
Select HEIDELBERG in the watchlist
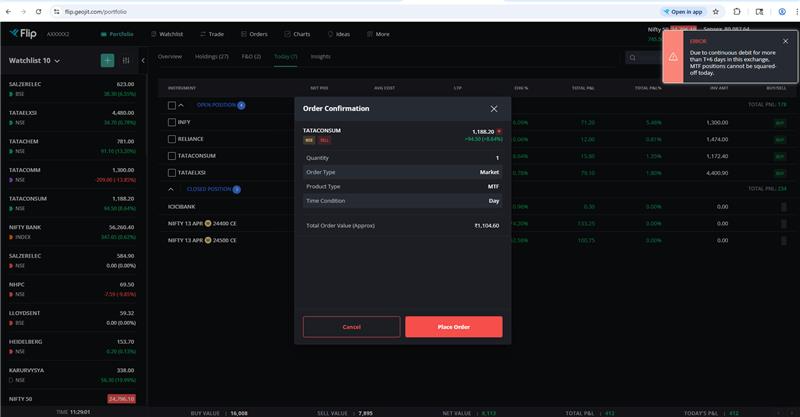tap(72, 346)
